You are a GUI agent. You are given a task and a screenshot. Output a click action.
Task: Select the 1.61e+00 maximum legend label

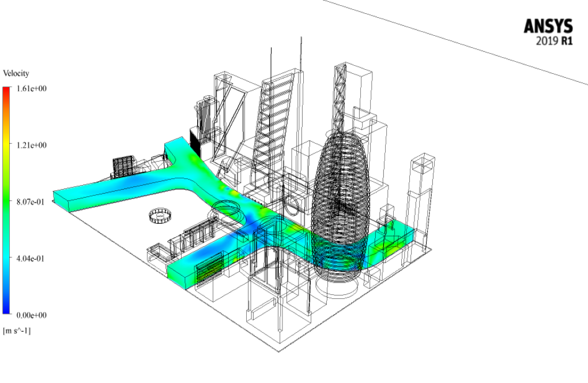(x=32, y=89)
